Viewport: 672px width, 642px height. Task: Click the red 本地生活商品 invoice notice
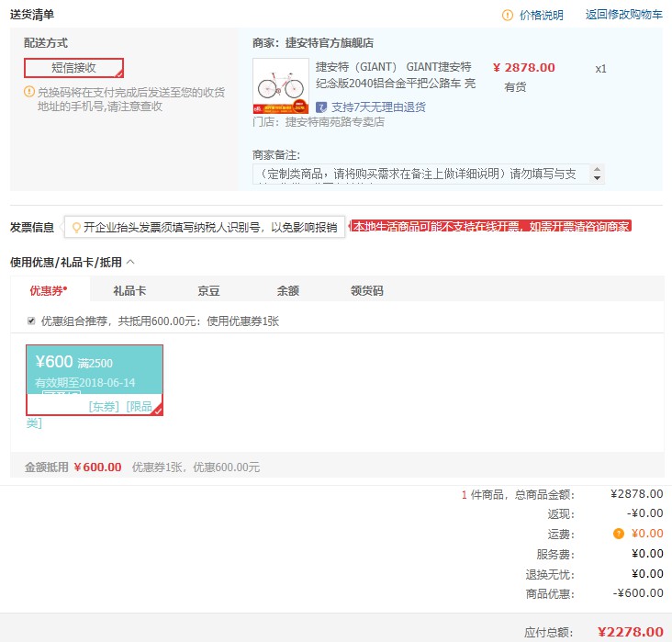[x=491, y=226]
